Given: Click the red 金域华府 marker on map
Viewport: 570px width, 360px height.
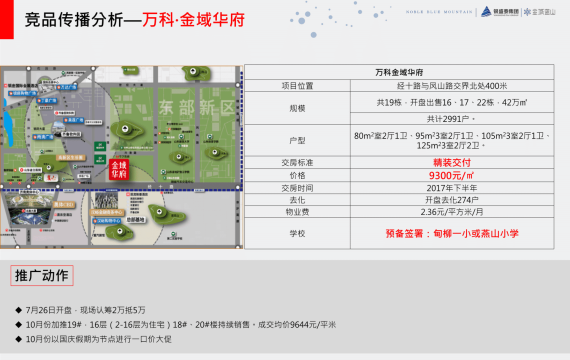Looking at the screenshot, I should tap(119, 170).
